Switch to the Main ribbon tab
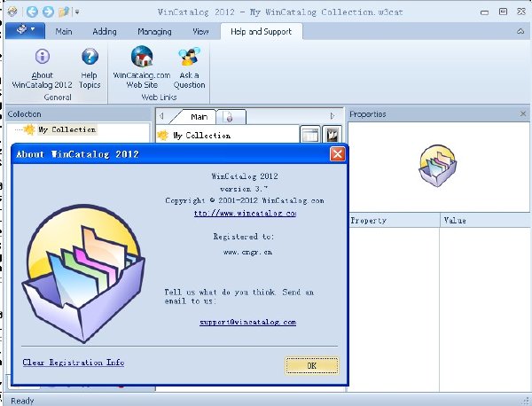 pos(64,32)
